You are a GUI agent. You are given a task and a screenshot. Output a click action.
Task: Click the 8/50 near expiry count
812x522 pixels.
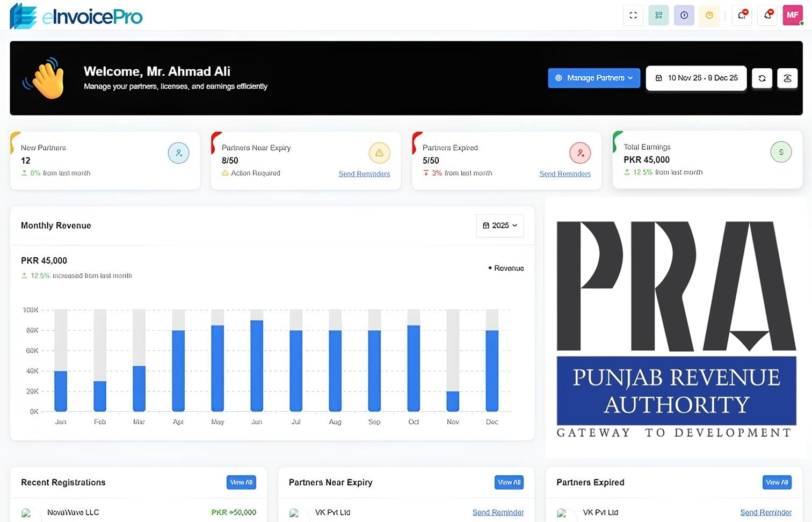(x=230, y=161)
